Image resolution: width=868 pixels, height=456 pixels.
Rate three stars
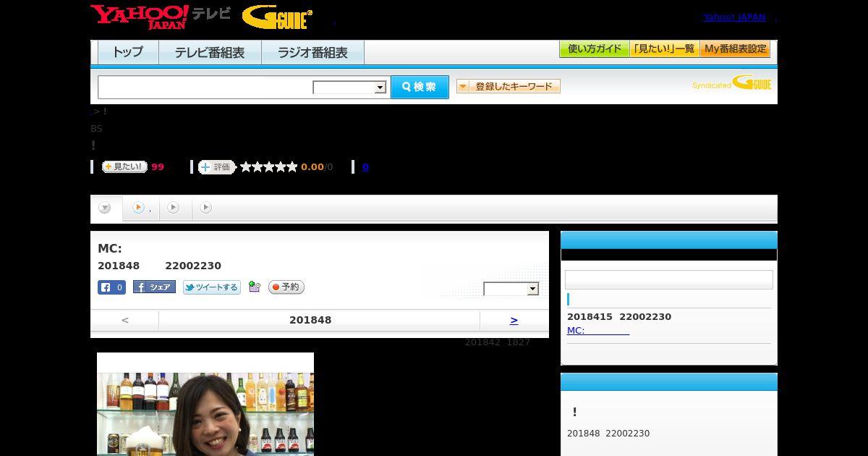pos(269,167)
